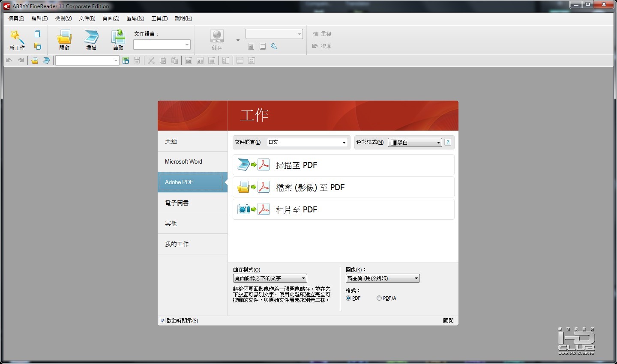Open the empty format dropdown above wrench

pyautogui.click(x=274, y=34)
